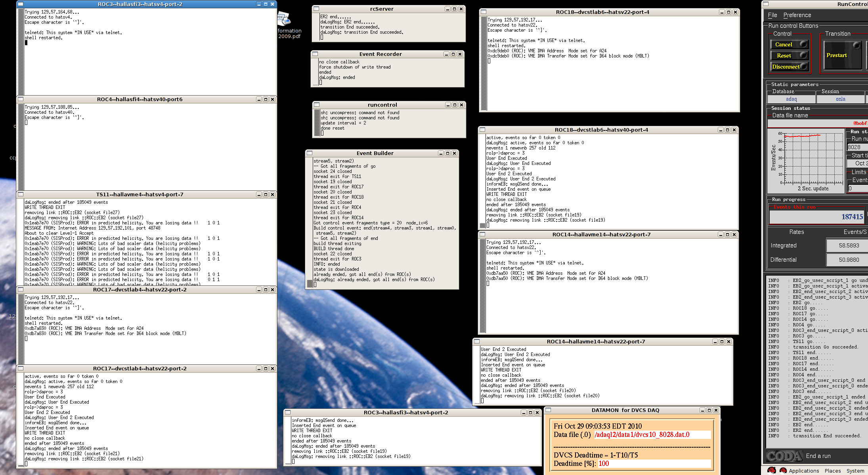Click the DATAMON timestamp Fri Oct 29 09:03:53
This screenshot has height=475, width=868.
click(x=598, y=426)
